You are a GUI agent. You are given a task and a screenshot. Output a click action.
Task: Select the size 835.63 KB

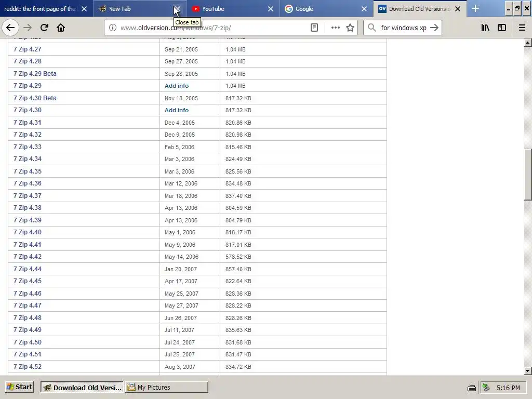pos(238,330)
